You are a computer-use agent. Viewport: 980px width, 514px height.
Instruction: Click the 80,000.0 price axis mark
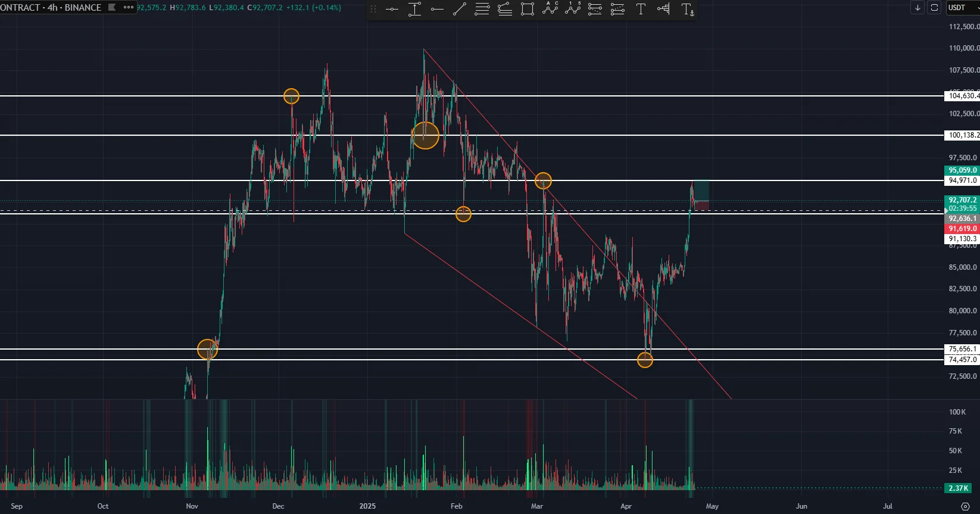click(963, 311)
